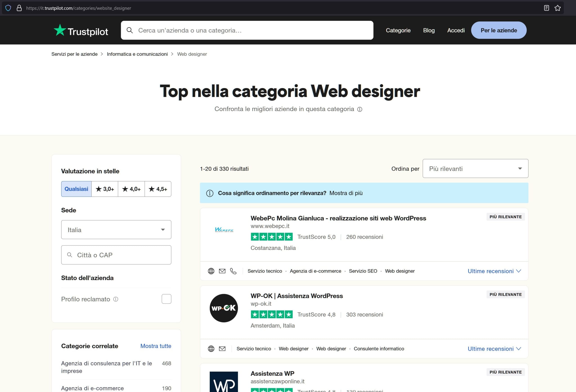
Task: Click WebePc email envelope icon
Action: (222, 271)
